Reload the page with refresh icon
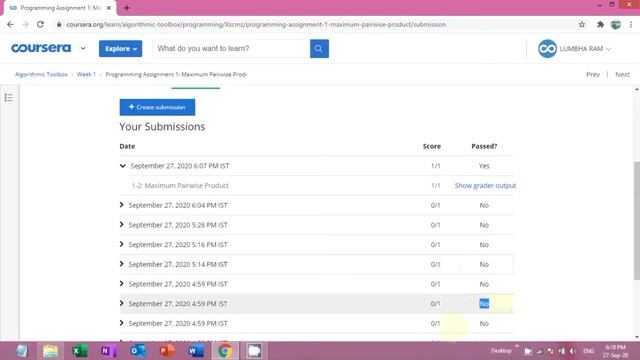Viewport: 640px width, 360px height. tap(40, 24)
